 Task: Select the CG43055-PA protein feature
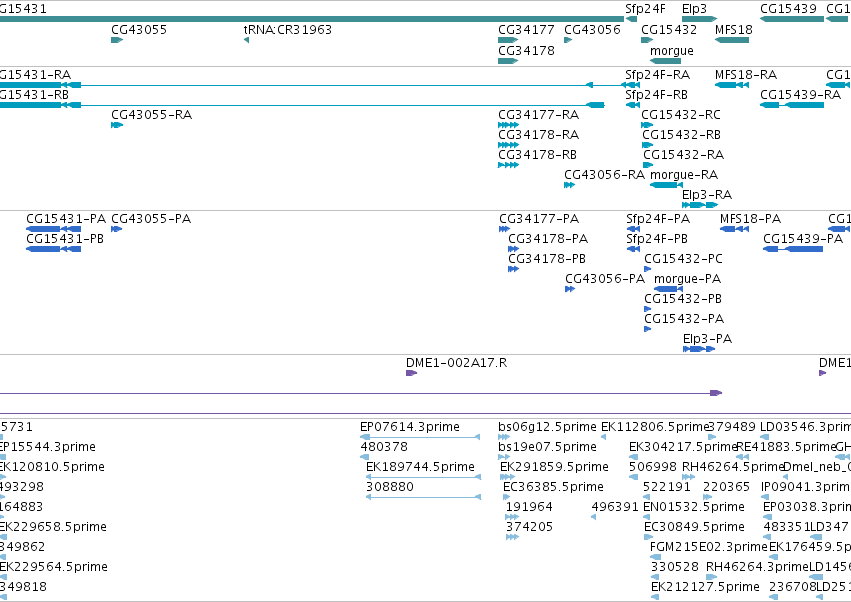(117, 229)
